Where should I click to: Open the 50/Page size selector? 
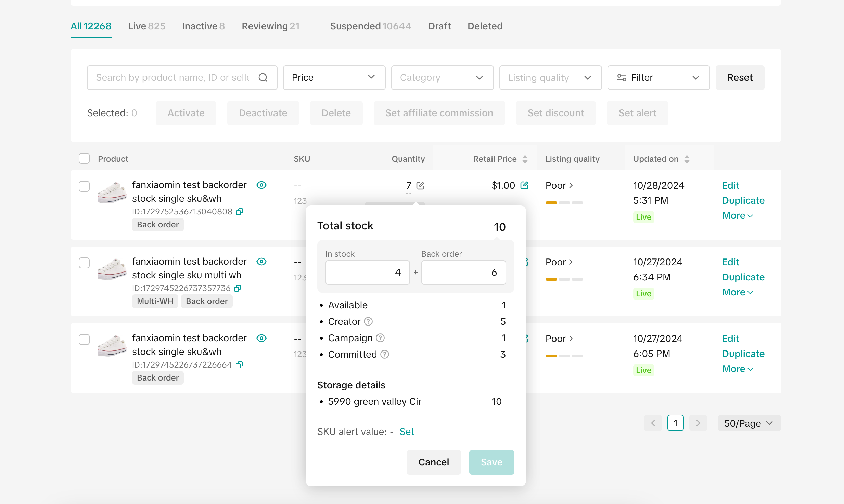[749, 423]
